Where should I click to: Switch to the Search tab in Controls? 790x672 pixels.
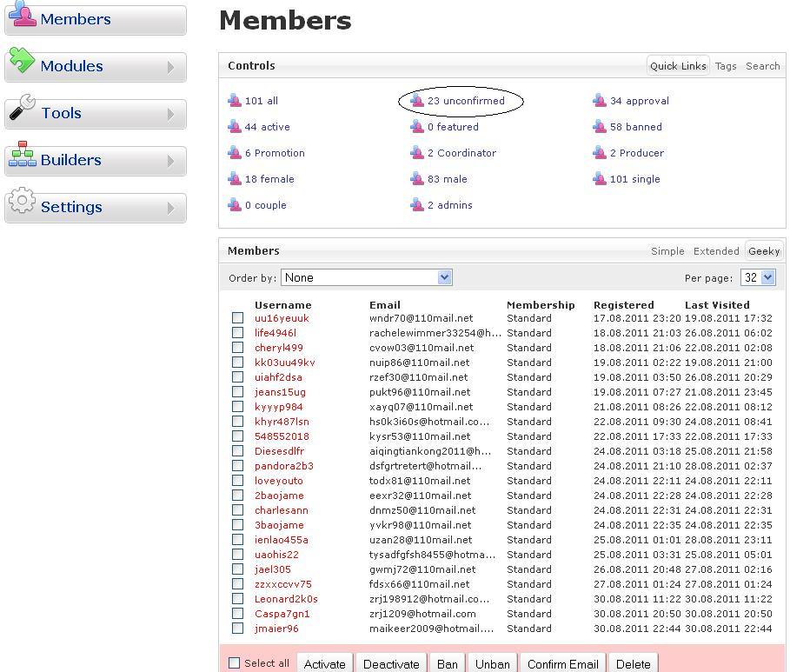tap(762, 66)
